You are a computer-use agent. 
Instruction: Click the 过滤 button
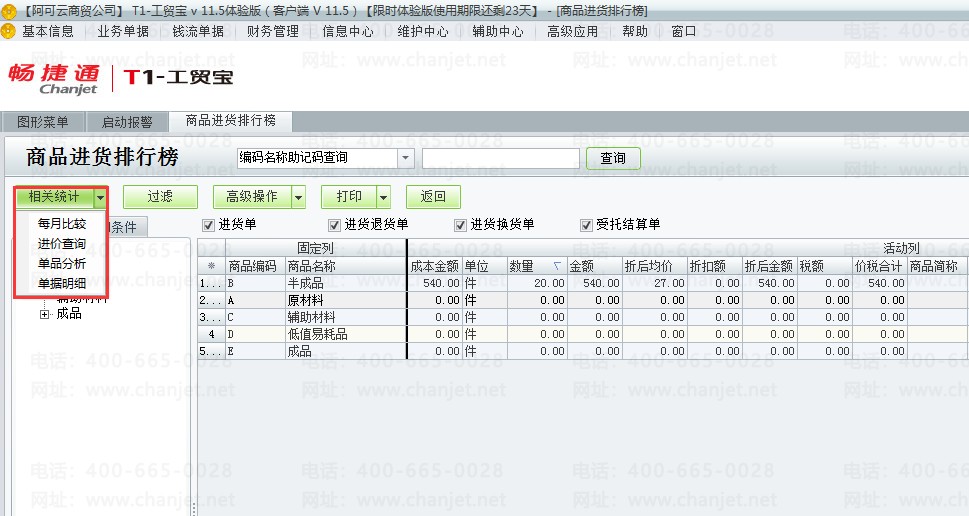point(160,197)
